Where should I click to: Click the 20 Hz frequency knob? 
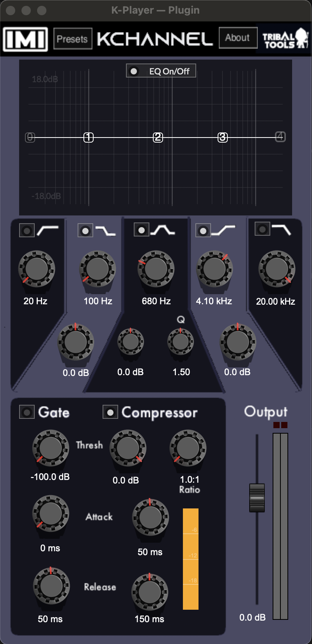[36, 269]
